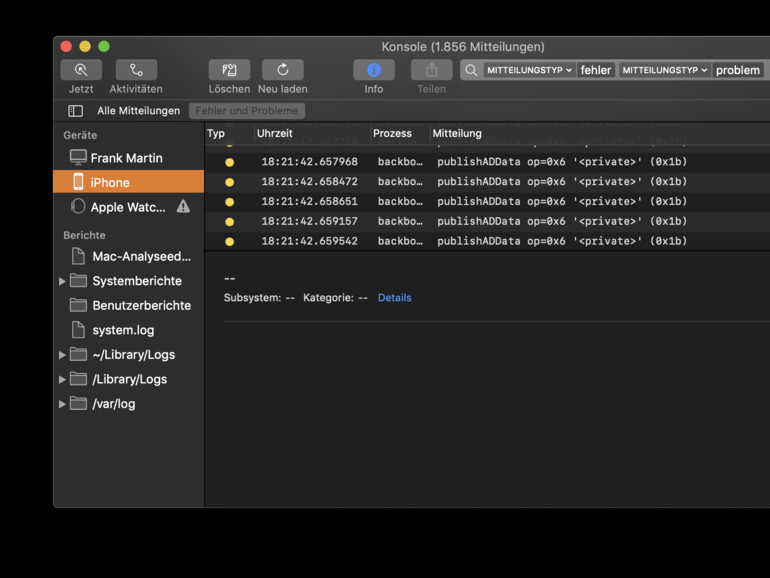The width and height of the screenshot is (770, 578).
Task: Select Fehler und Probleme filter
Action: (246, 111)
